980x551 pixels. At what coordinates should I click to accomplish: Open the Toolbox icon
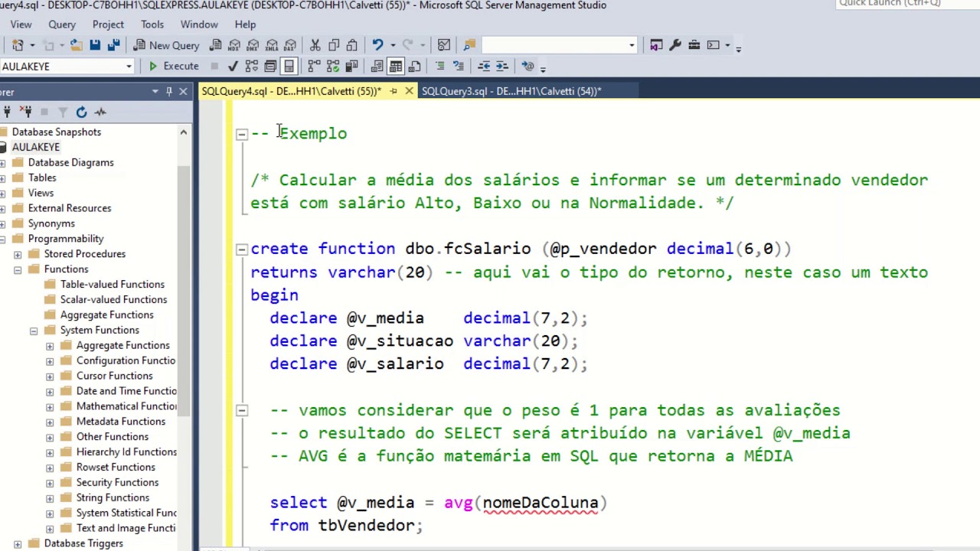point(694,45)
